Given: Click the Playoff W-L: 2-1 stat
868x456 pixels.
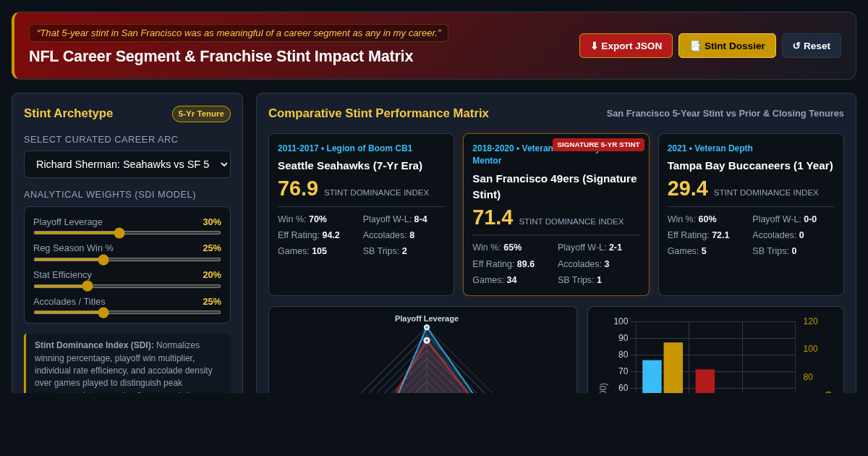Looking at the screenshot, I should click(x=590, y=248).
